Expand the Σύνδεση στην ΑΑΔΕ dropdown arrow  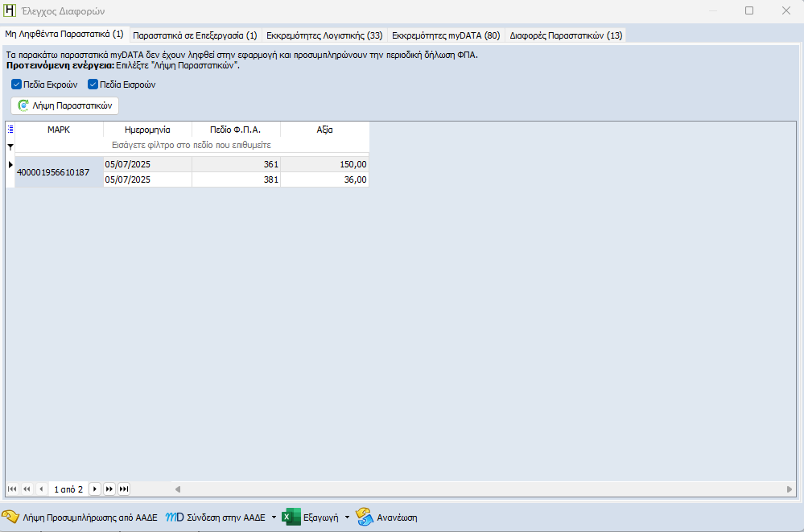coord(274,517)
